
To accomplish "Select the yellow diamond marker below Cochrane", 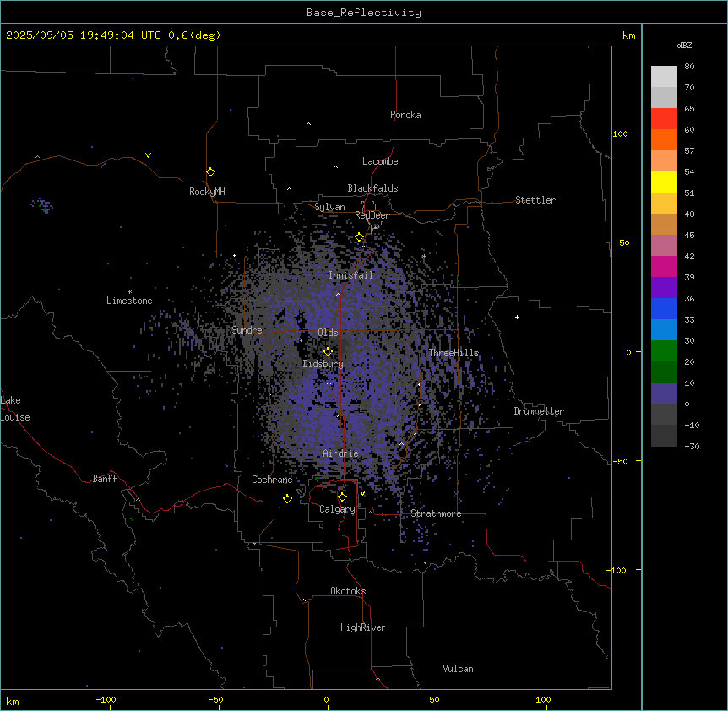I will [287, 498].
